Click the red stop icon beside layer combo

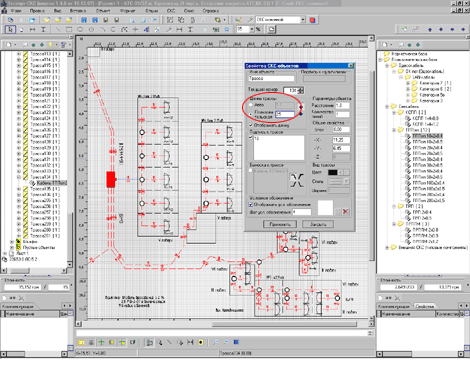pyautogui.click(x=312, y=20)
